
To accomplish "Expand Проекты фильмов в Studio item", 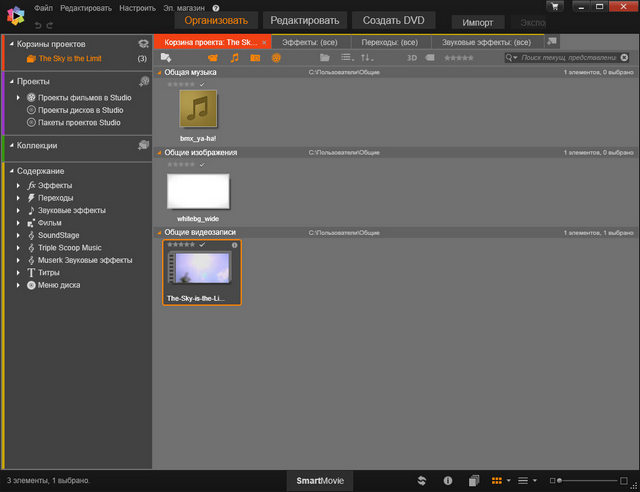I will [18, 97].
